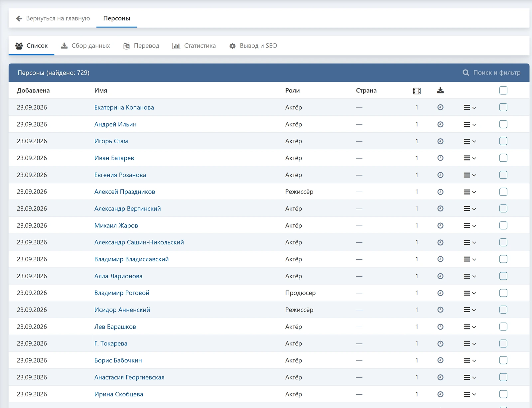Viewport: 532px width, 408px height.
Task: Expand the actions dropdown for Александр Сашин-Никольский
Action: click(x=470, y=243)
